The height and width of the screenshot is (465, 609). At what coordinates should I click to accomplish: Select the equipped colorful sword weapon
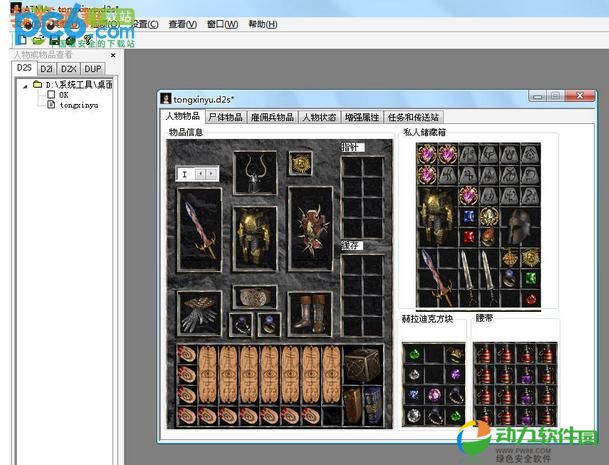200,230
